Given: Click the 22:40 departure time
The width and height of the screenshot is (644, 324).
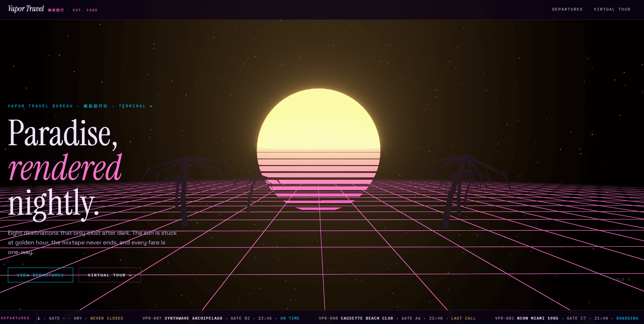Looking at the screenshot, I should click(436, 319).
